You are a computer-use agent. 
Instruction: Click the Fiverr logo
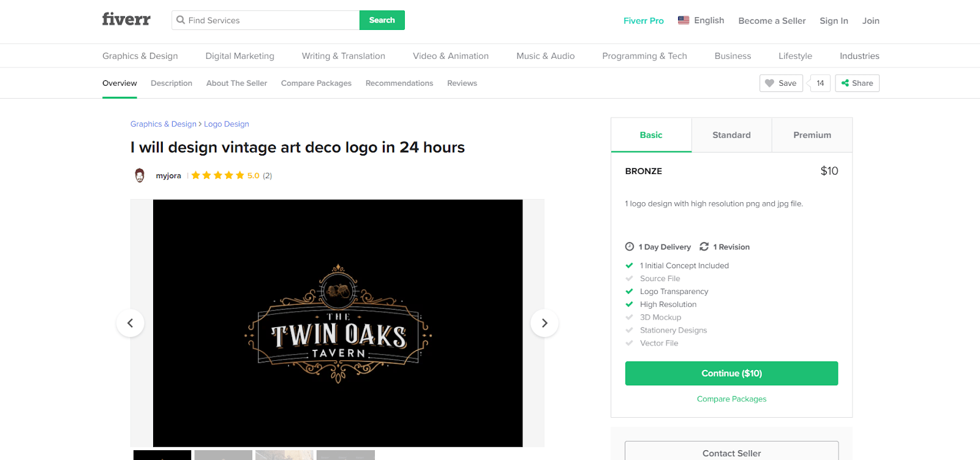tap(126, 20)
